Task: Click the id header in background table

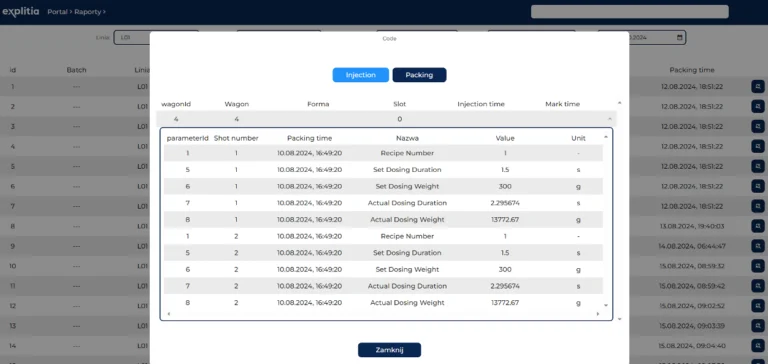Action: click(13, 70)
